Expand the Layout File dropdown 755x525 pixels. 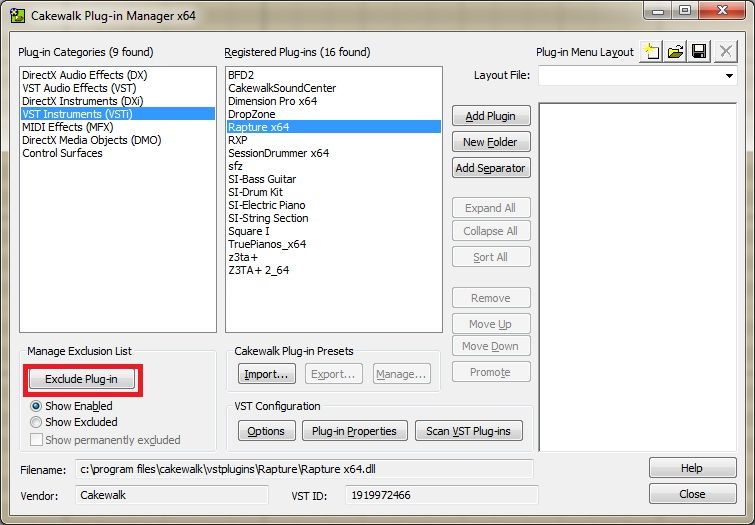click(729, 76)
